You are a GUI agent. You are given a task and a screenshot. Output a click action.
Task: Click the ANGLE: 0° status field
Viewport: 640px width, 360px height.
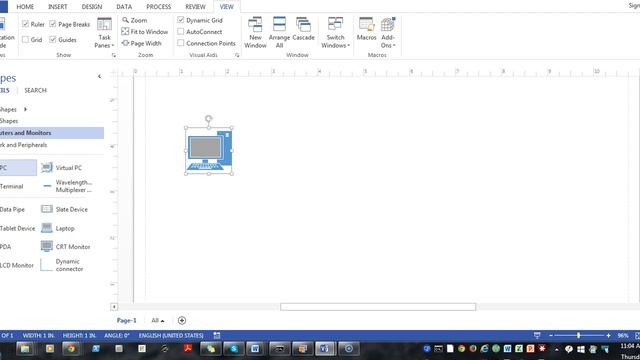[x=117, y=335]
